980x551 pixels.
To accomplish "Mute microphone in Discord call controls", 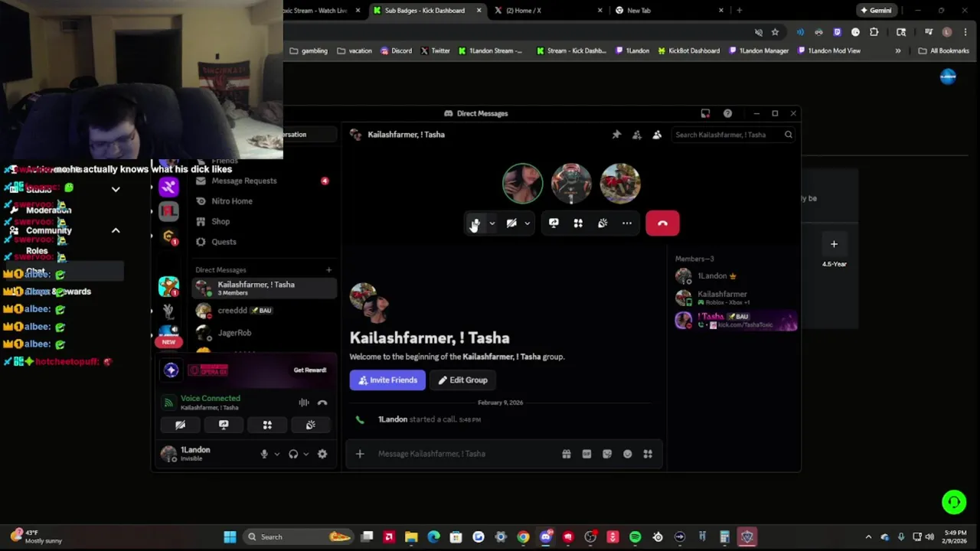I will tap(475, 223).
